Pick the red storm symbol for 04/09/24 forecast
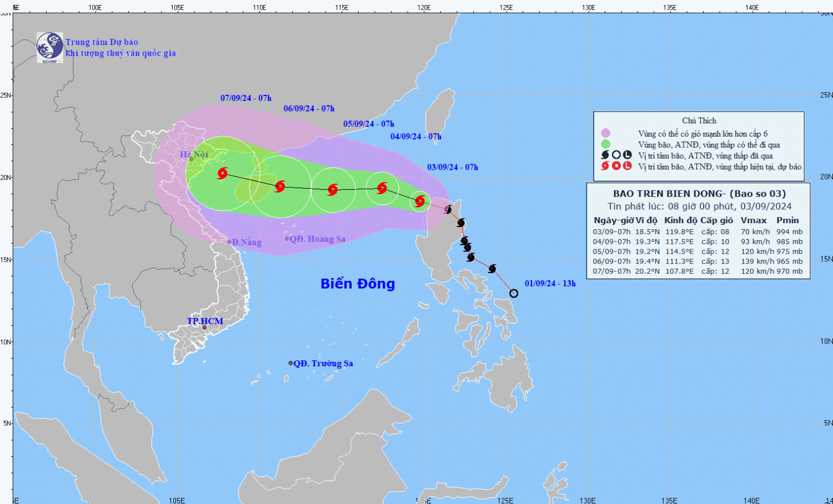The width and height of the screenshot is (833, 504). coord(382,188)
